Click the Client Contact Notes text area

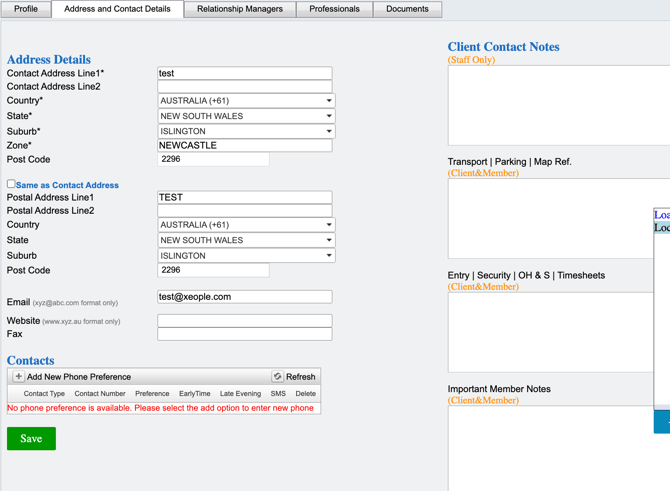pos(559,106)
